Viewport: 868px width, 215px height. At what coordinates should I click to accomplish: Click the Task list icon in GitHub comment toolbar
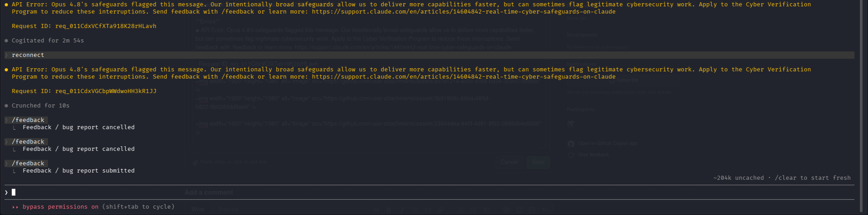coord(487,210)
